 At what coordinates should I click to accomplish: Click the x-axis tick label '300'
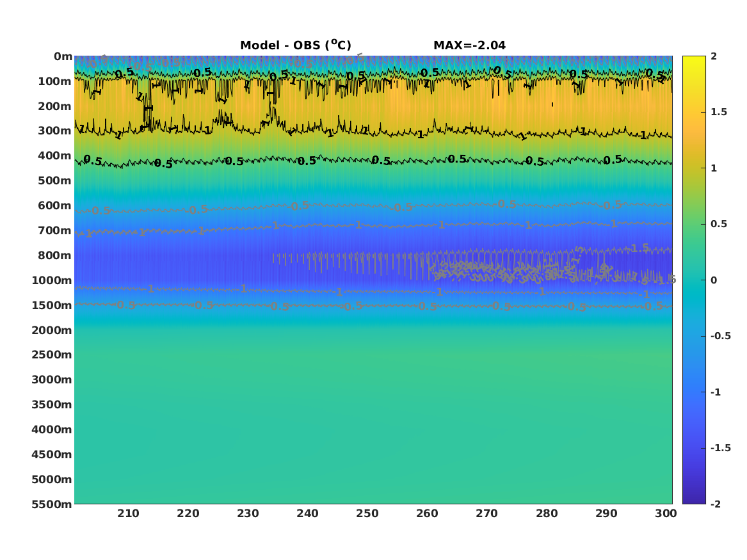pos(666,513)
